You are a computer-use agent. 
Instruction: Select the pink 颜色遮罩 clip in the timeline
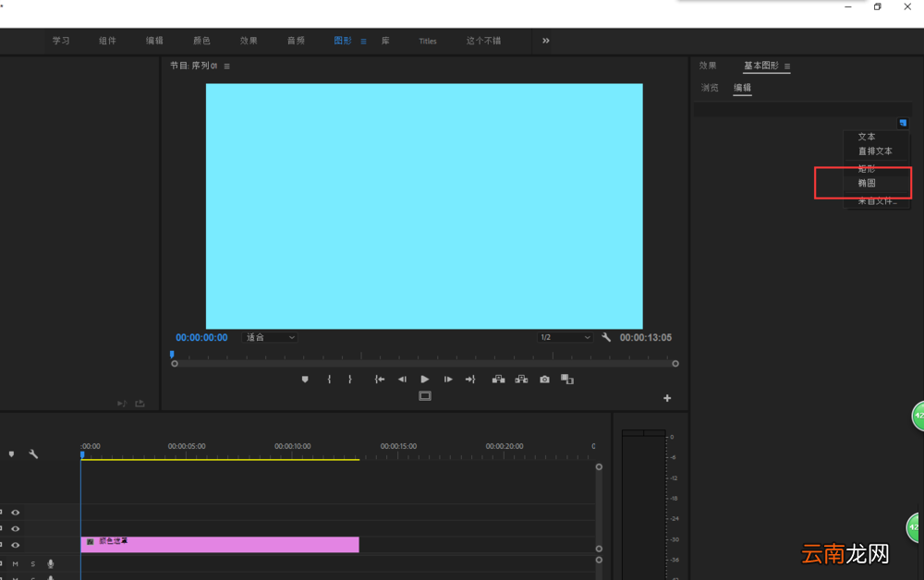(220, 545)
